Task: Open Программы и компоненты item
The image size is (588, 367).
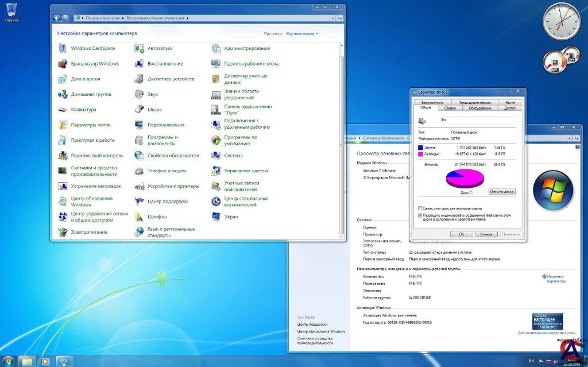Action: pyautogui.click(x=156, y=140)
